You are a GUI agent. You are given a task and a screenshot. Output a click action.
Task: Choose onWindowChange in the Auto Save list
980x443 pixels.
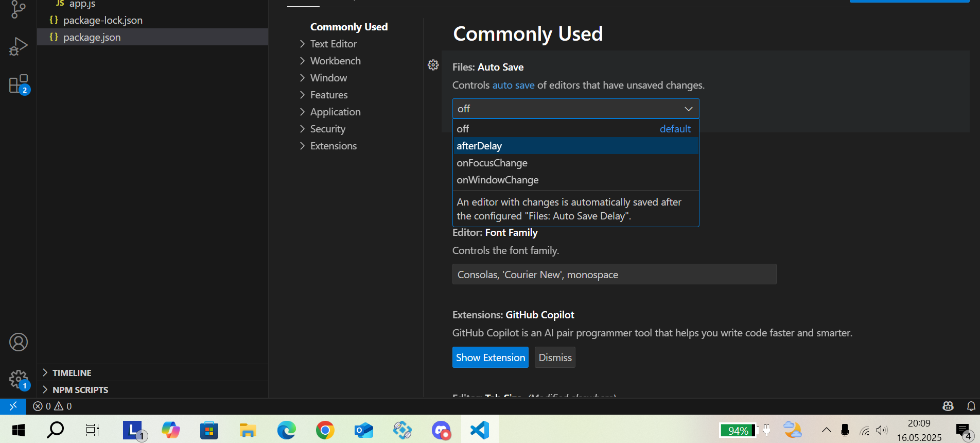pos(575,180)
